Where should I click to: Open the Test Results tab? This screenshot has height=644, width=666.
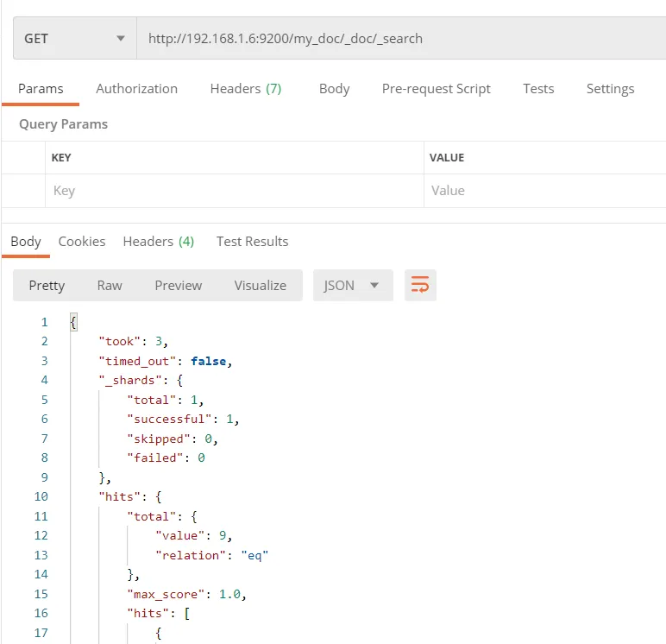pos(252,242)
